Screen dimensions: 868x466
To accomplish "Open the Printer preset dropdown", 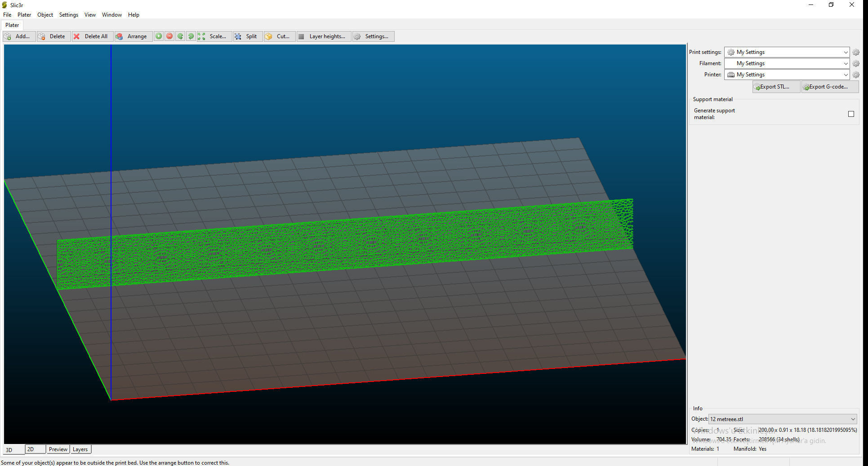I will pos(787,75).
